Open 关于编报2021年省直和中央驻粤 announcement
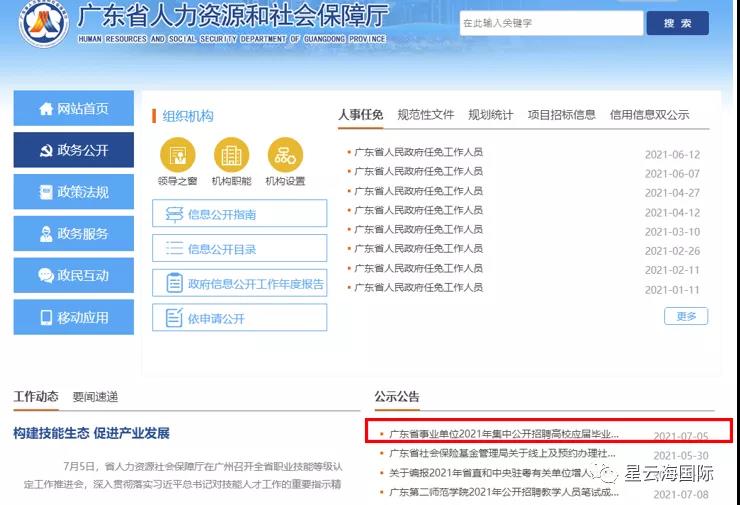 [x=491, y=473]
